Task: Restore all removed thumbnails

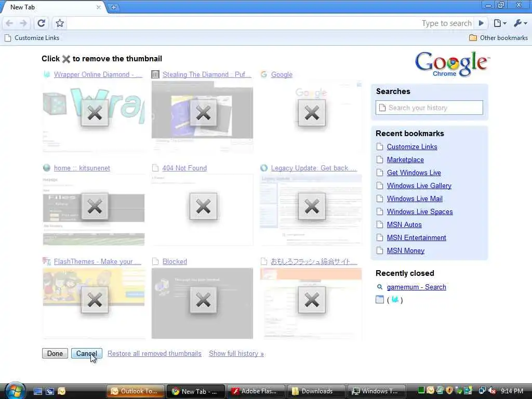Action: pos(154,353)
